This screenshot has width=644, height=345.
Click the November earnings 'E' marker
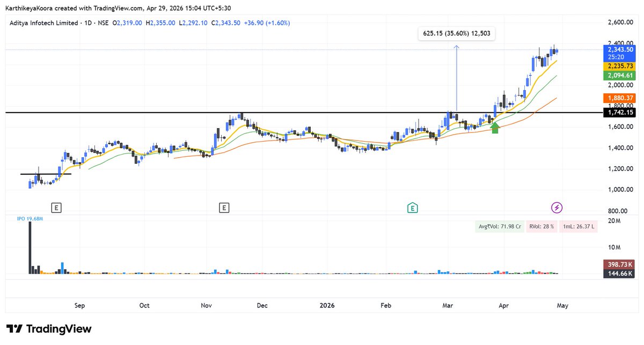pyautogui.click(x=224, y=207)
